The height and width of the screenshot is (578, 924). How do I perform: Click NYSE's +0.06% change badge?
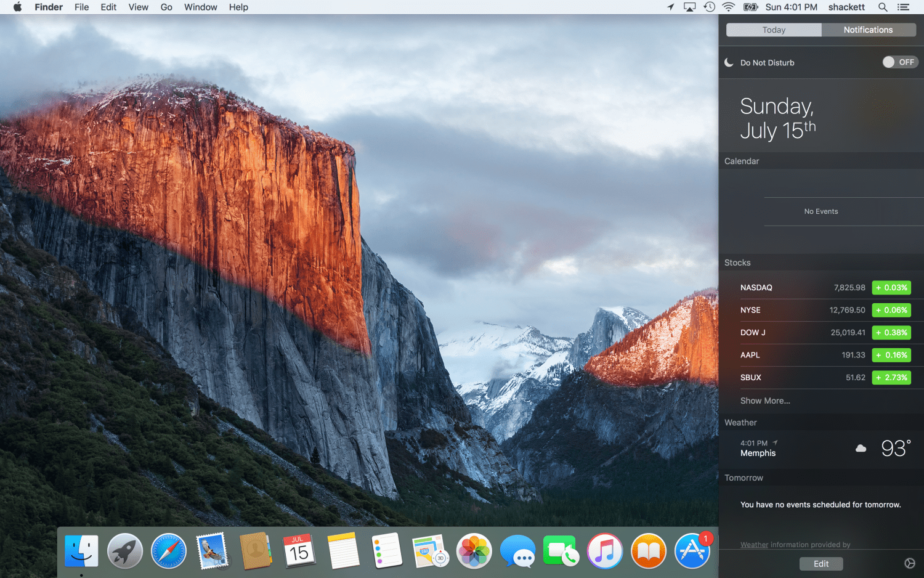(x=891, y=310)
